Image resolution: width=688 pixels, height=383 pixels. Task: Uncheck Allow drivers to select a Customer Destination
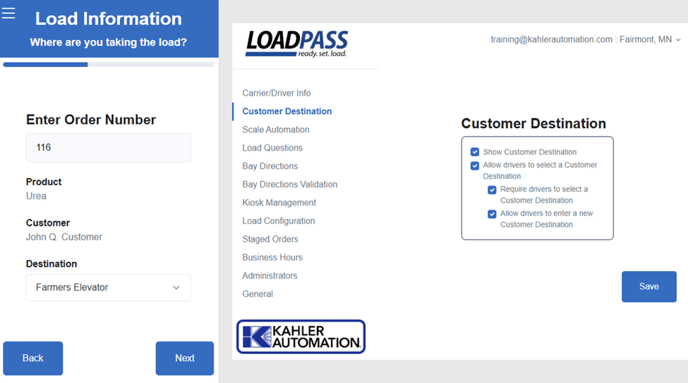tap(475, 165)
